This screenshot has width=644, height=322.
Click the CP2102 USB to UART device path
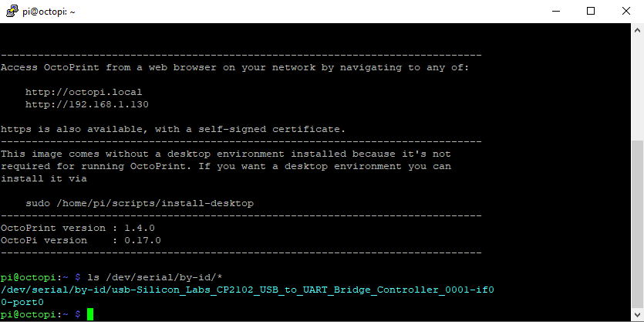(248, 296)
